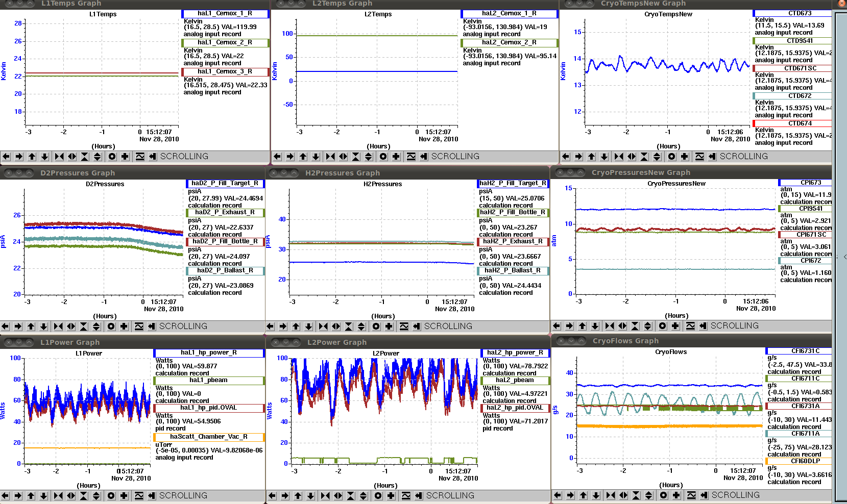Pan left in the L2Power graph toolbar
Image resolution: width=847 pixels, height=504 pixels.
point(272,496)
